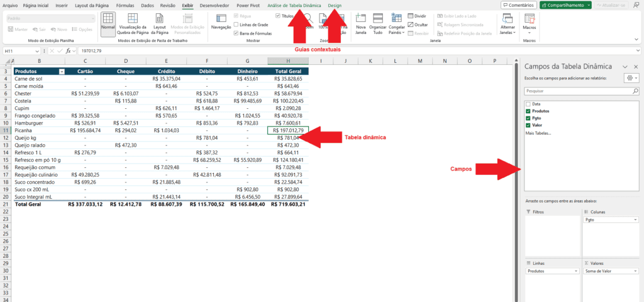The image size is (644, 302).
Task: Click the profile presence icon top right
Action: tap(636, 5)
